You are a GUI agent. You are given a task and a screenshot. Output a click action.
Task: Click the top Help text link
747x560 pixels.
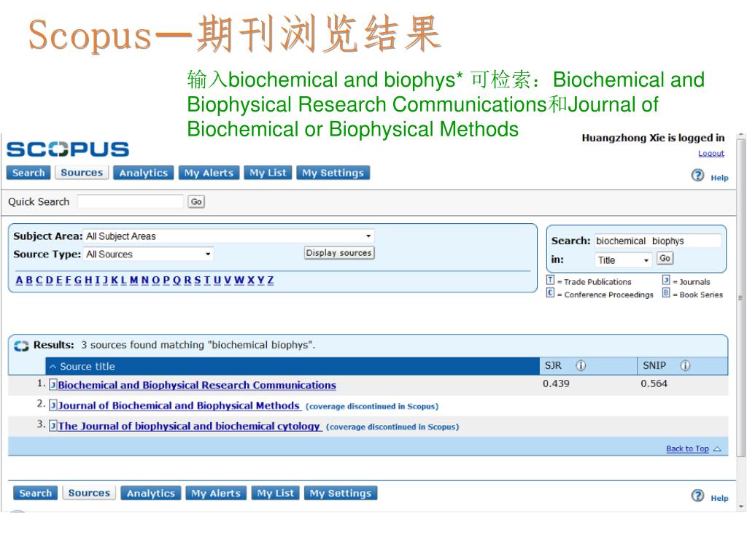pyautogui.click(x=719, y=178)
